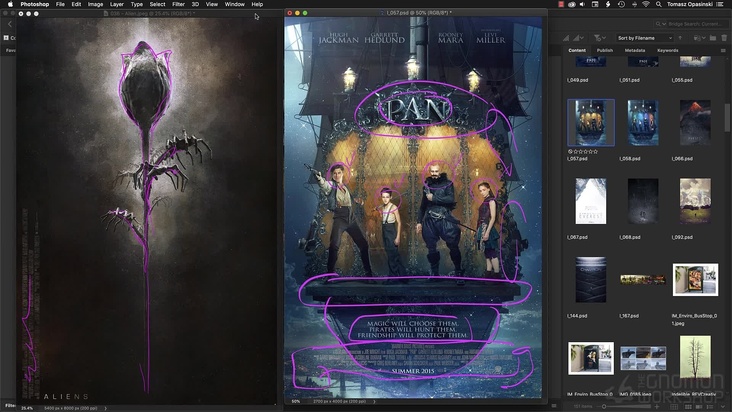Viewport: 732px width, 412px height.
Task: Click the Alien.jpeg document title bar
Action: pos(148,14)
